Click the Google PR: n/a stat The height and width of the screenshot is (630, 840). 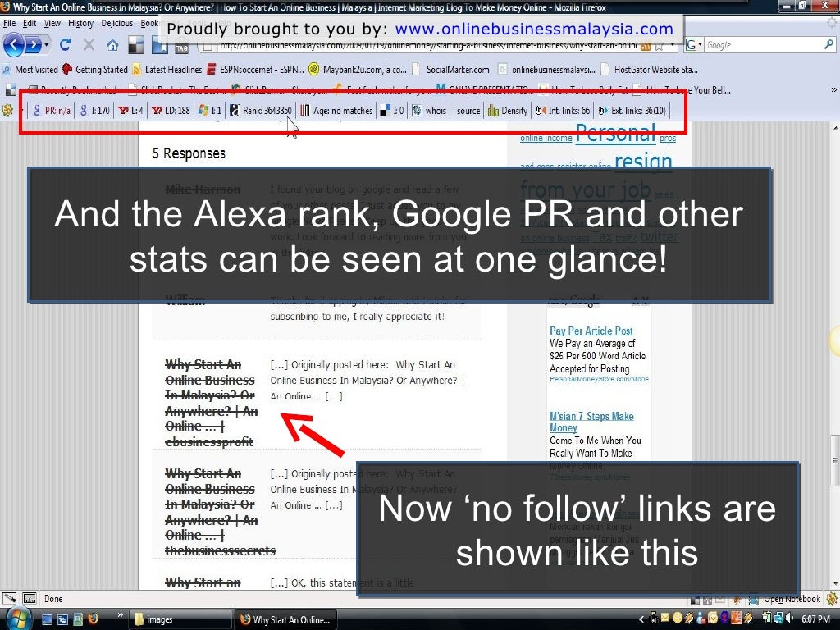click(x=52, y=111)
